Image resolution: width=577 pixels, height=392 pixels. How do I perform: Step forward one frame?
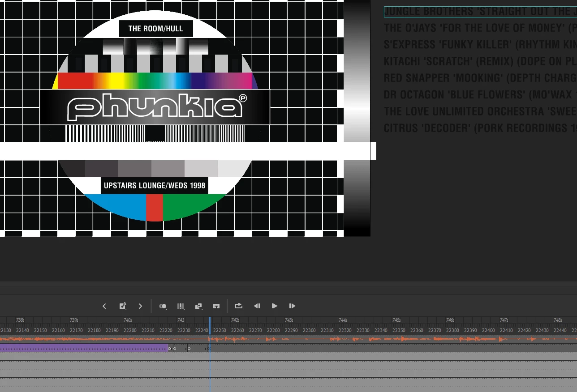coord(292,306)
